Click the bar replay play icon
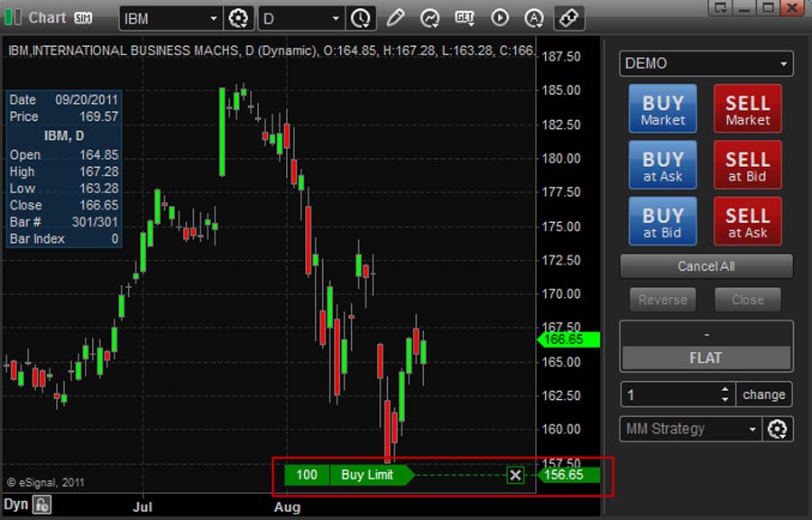Screen dimensions: 812x520 tap(499, 18)
